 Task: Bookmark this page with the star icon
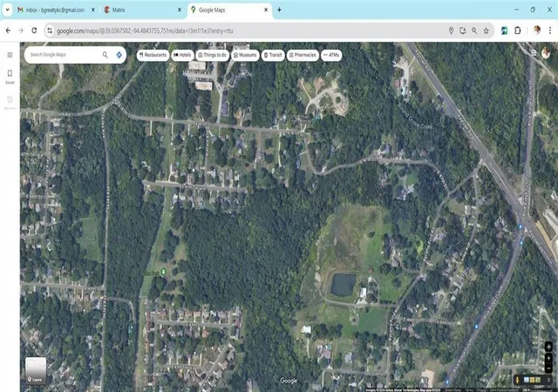coord(487,31)
